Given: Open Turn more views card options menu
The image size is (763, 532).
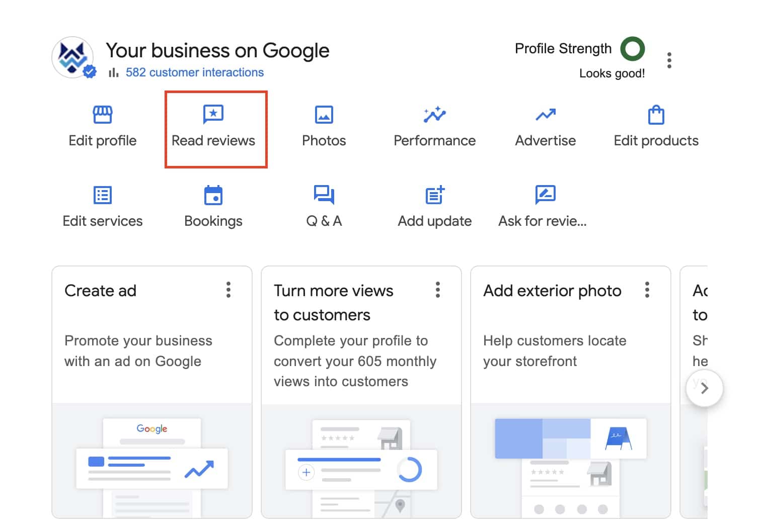Looking at the screenshot, I should [438, 290].
